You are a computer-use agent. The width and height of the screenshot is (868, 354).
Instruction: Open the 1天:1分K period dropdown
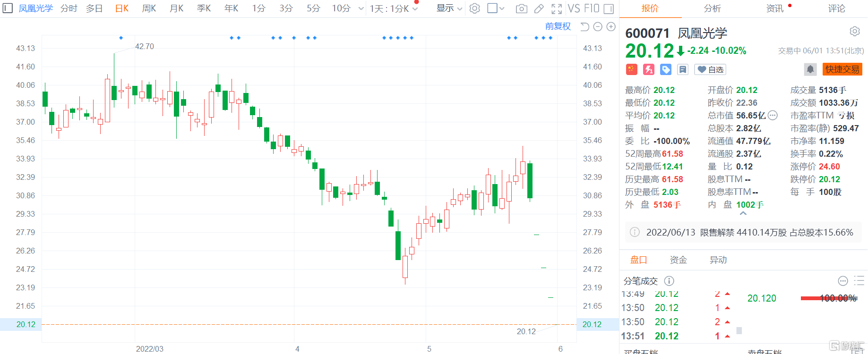point(394,8)
